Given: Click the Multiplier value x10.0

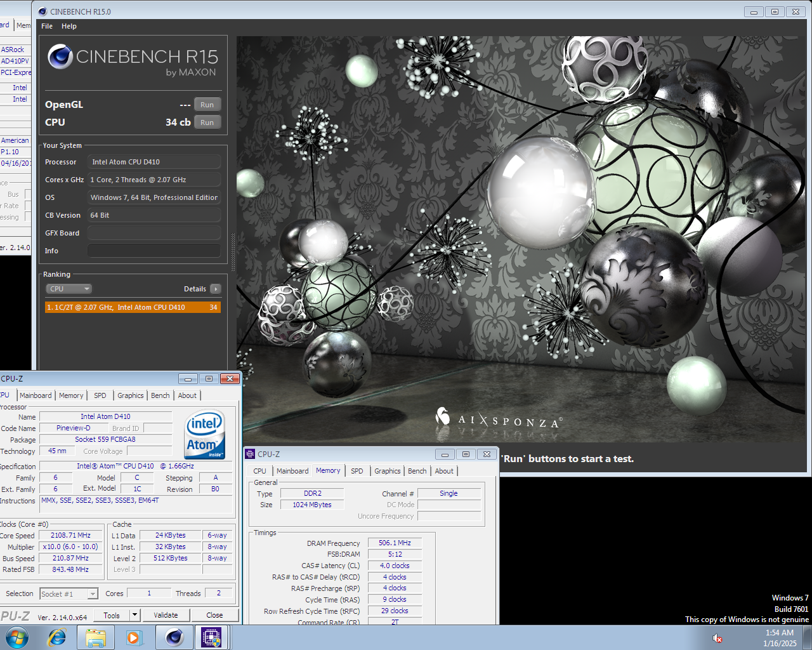Looking at the screenshot, I should click(70, 547).
